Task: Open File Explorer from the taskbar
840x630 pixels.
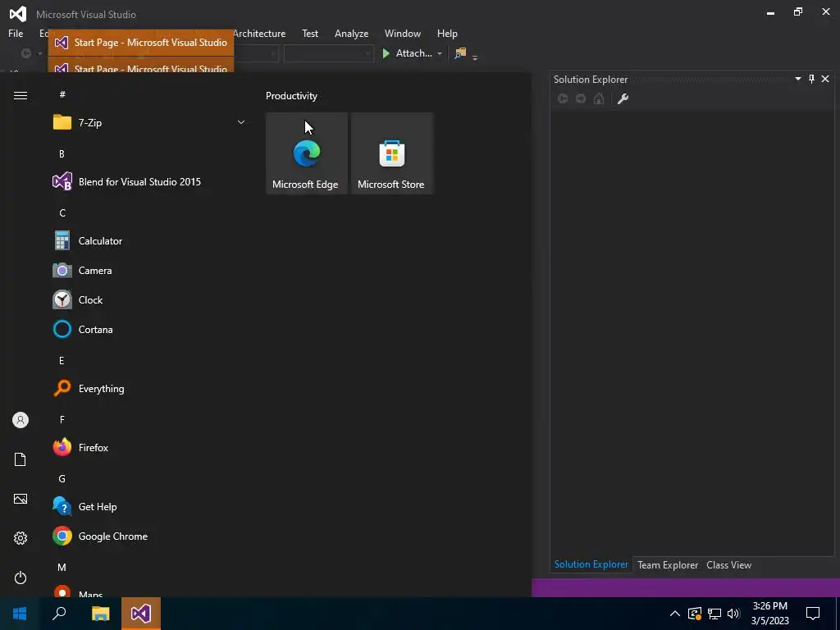Action: (100, 614)
